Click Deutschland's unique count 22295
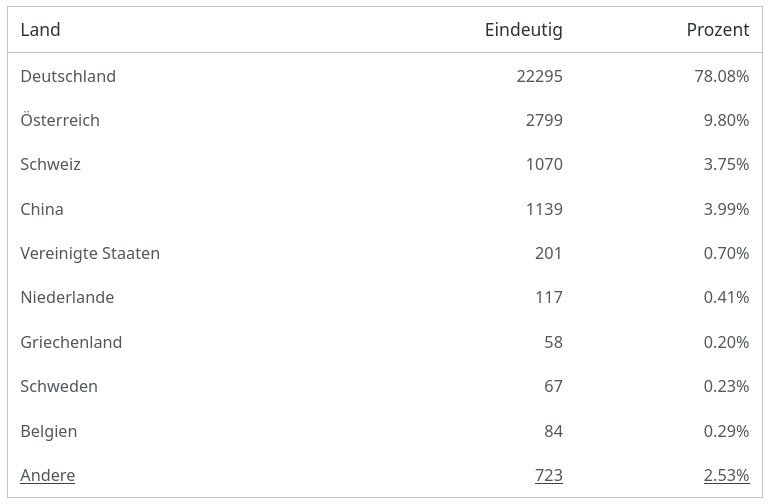This screenshot has height=504, width=769. [x=538, y=76]
